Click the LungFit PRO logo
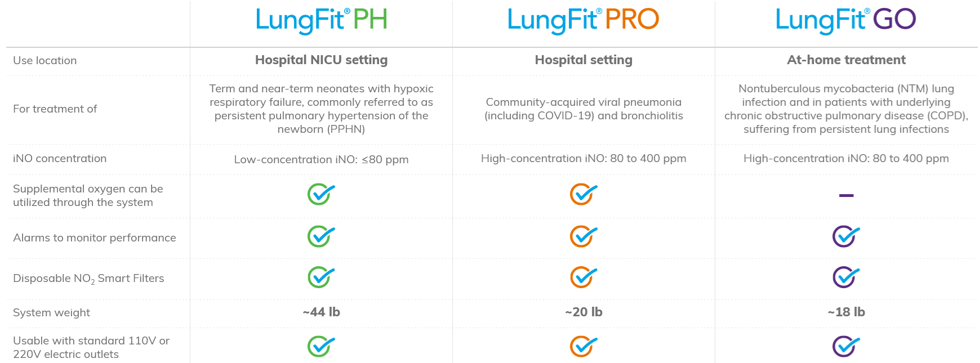This screenshot has height=363, width=980. click(x=583, y=21)
